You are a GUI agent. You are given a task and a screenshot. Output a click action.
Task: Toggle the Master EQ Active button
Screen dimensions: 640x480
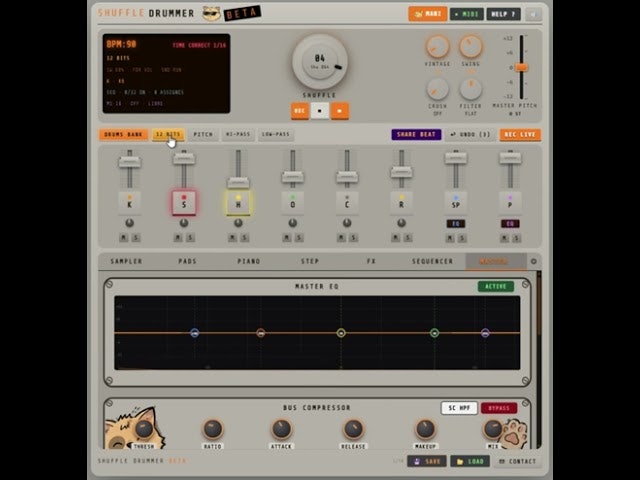[496, 286]
